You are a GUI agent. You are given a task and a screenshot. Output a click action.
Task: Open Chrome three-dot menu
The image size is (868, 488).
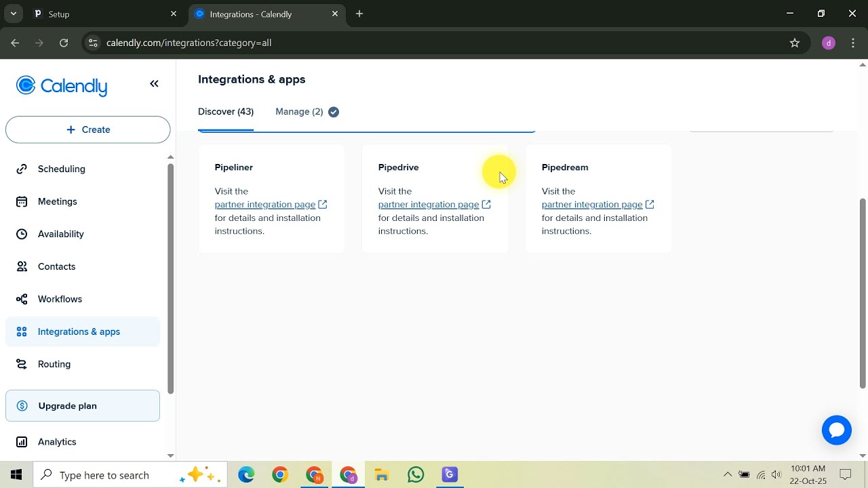(854, 43)
